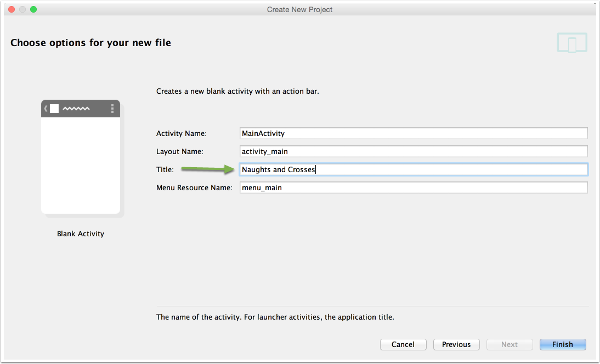The image size is (600, 364).
Task: Click the overflow dots in activity preview
Action: click(x=112, y=109)
